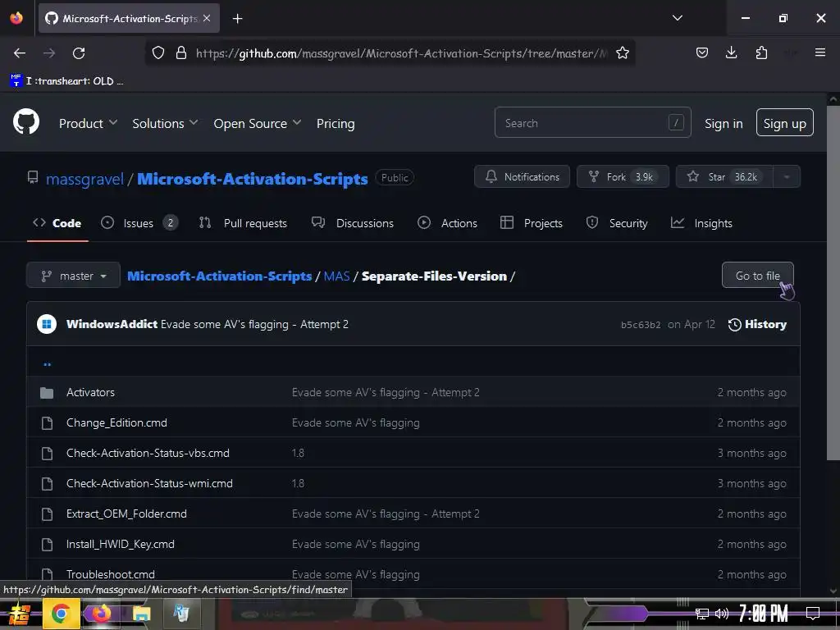This screenshot has height=630, width=840.
Task: Open the Pricing page
Action: (x=336, y=124)
